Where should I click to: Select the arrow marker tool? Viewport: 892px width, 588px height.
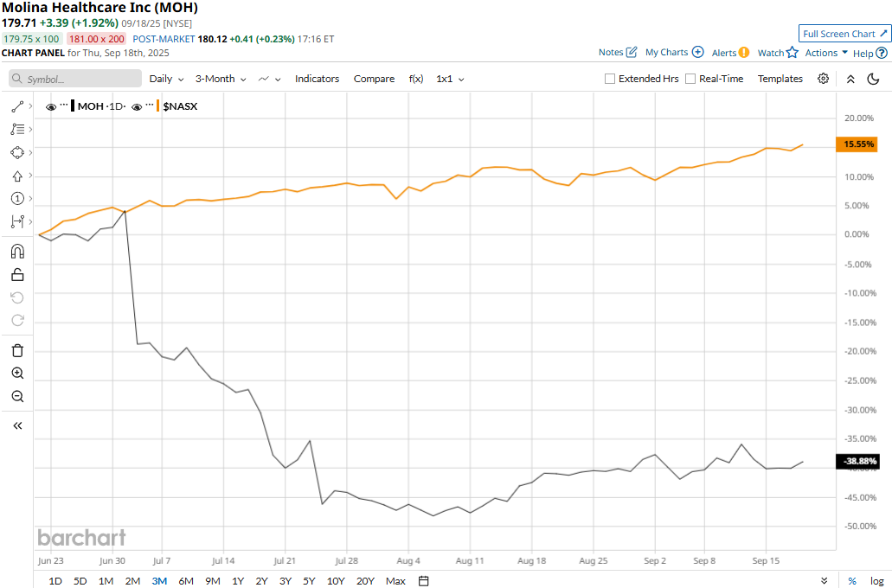coord(17,176)
